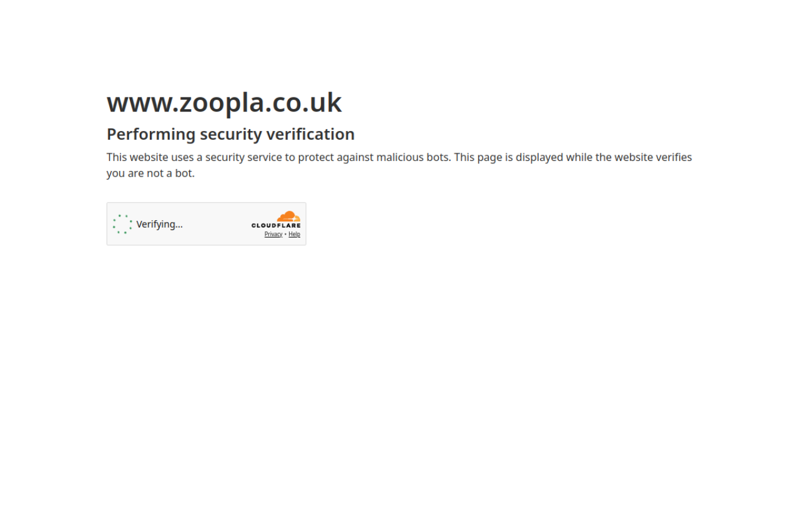Image resolution: width=799 pixels, height=532 pixels.
Task: Click the dot separator between Privacy and Help
Action: (285, 235)
